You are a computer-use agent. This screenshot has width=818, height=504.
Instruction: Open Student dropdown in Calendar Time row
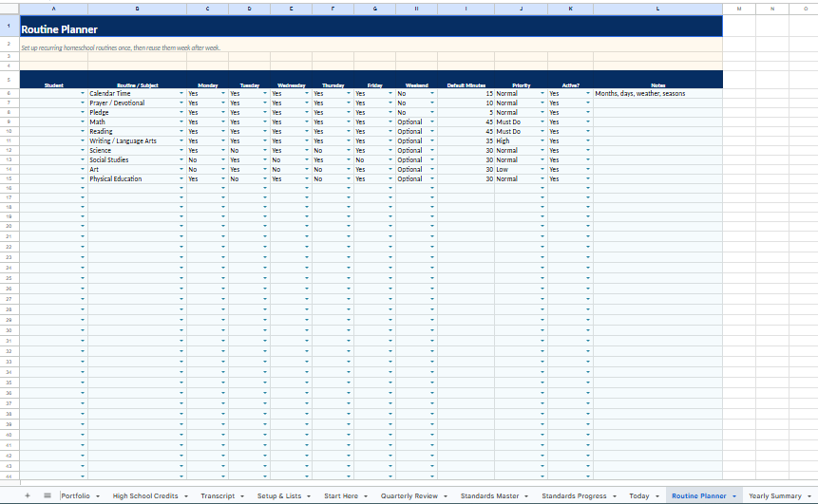coord(83,93)
